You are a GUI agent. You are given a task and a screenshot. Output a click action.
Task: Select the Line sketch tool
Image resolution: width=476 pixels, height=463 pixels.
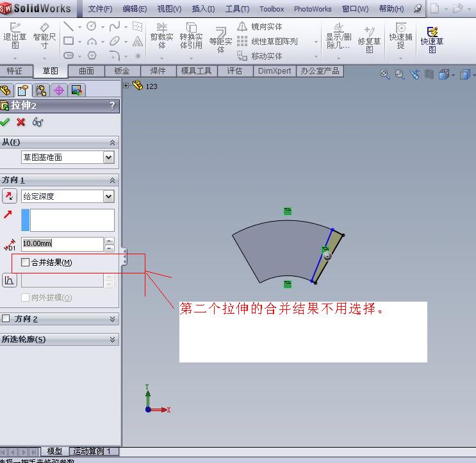(69, 26)
